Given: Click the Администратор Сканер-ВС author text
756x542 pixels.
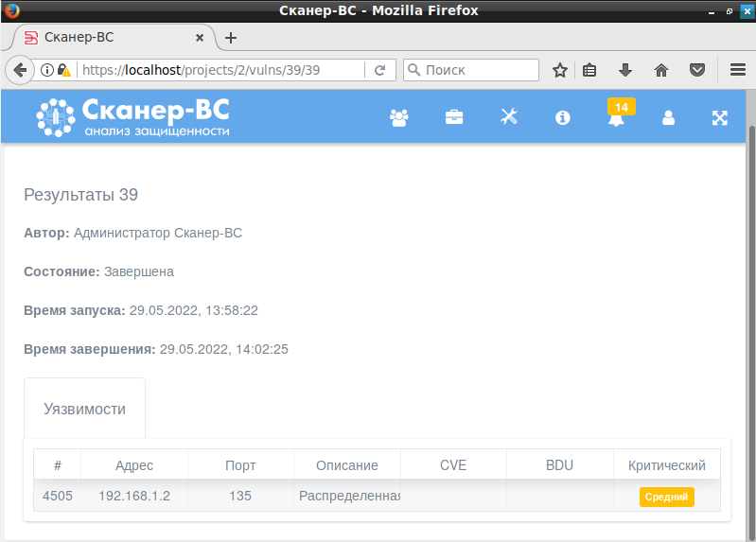Looking at the screenshot, I should (158, 233).
